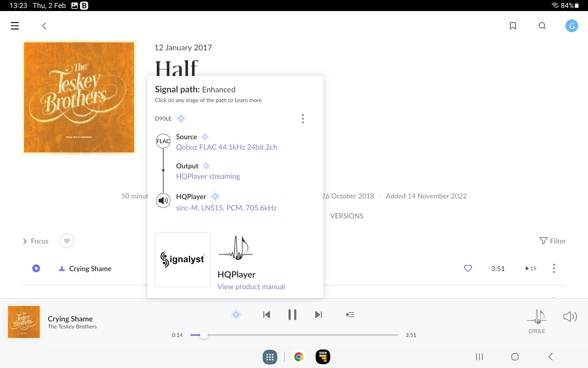Open the View product manual link

tap(251, 287)
